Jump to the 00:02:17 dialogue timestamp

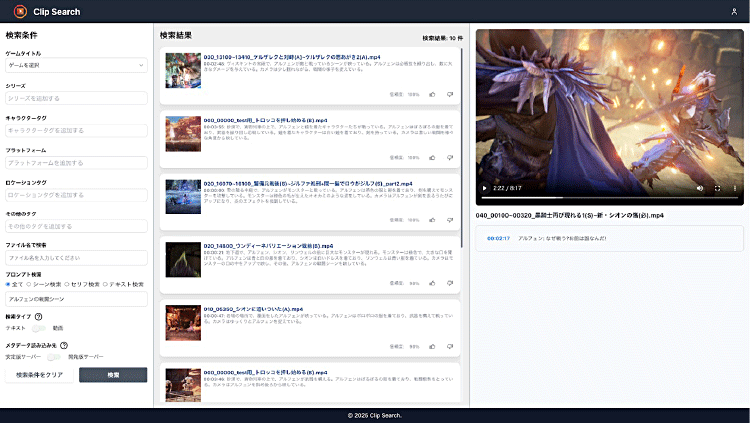coord(498,238)
